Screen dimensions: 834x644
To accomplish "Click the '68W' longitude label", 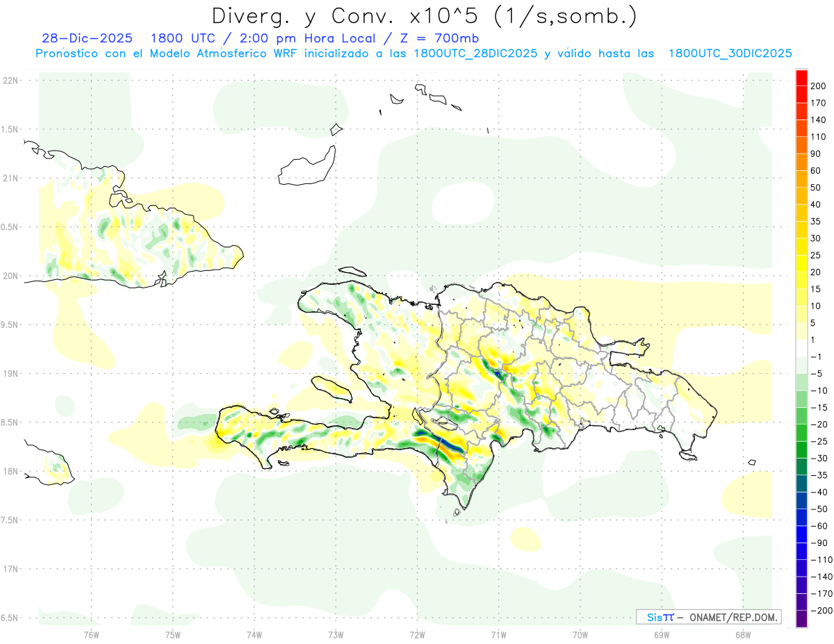I will pos(743,635).
